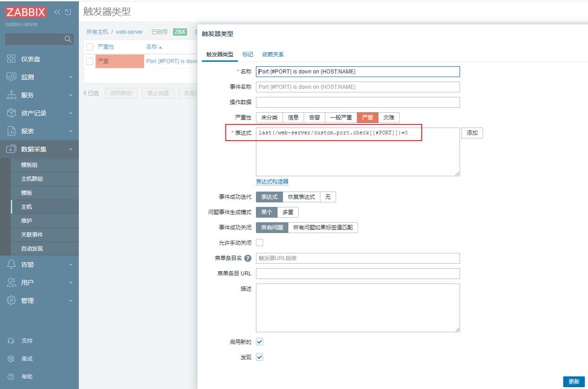The width and height of the screenshot is (588, 389).
Task: Click the sidebar search field
Action: (39, 39)
